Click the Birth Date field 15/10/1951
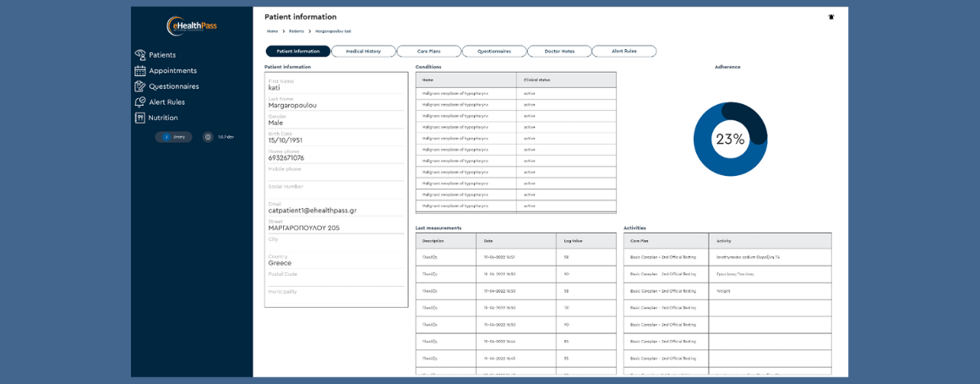The height and width of the screenshot is (384, 980). 336,138
